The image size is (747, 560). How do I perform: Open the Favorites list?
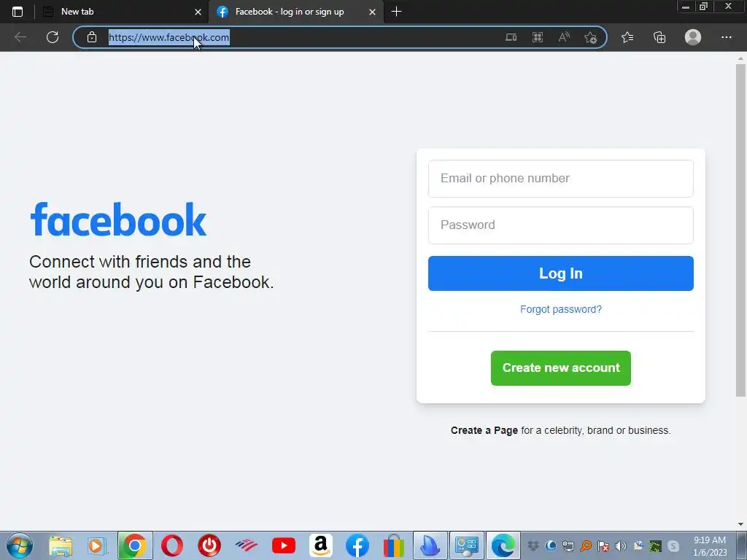627,37
